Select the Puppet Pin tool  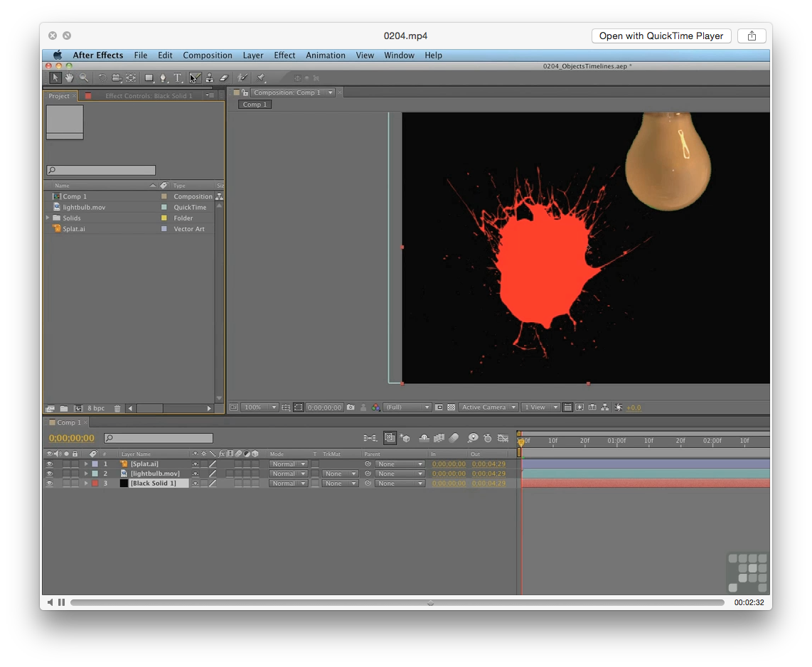260,78
